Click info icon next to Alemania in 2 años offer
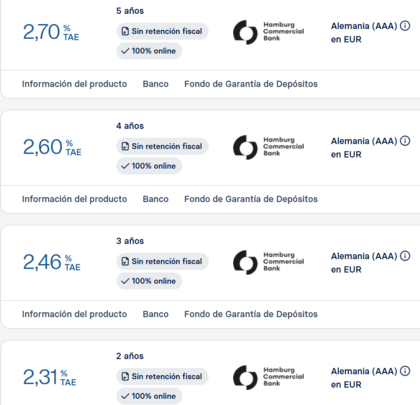 pyautogui.click(x=405, y=371)
